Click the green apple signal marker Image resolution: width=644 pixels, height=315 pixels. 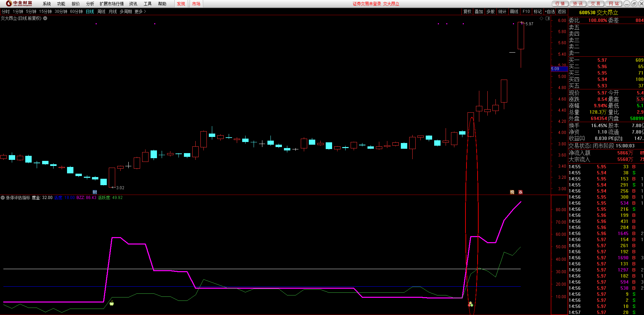[x=111, y=303]
